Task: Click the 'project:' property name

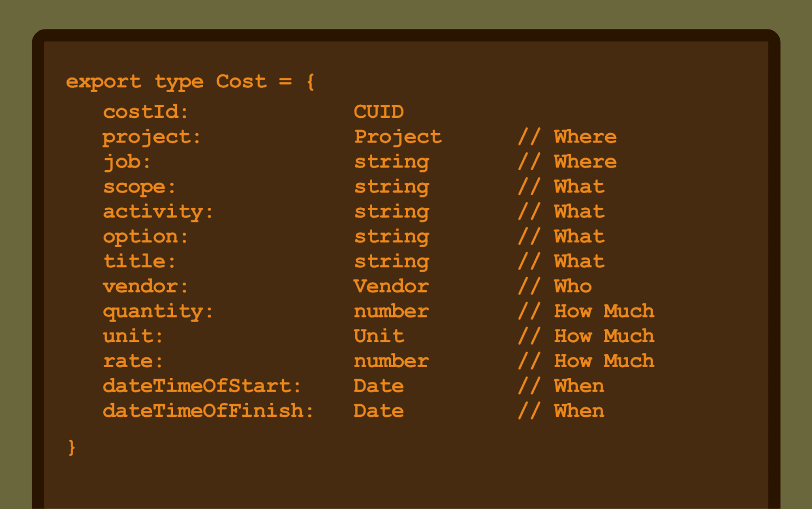Action: (152, 137)
